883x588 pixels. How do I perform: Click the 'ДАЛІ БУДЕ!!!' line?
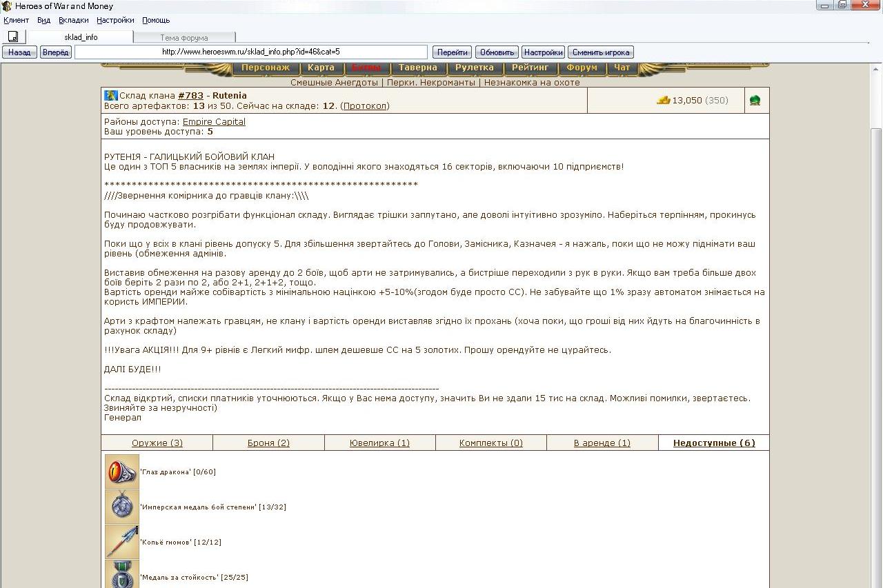coord(132,369)
